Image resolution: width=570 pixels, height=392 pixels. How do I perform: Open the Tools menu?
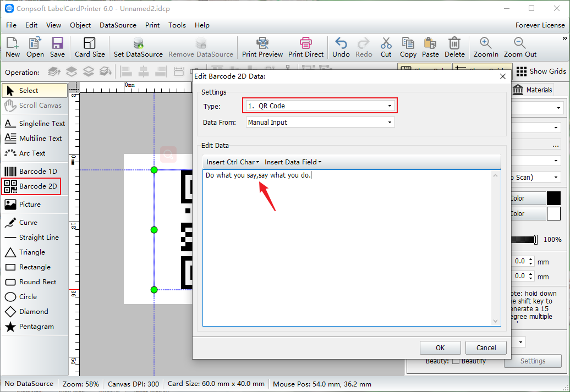click(177, 25)
